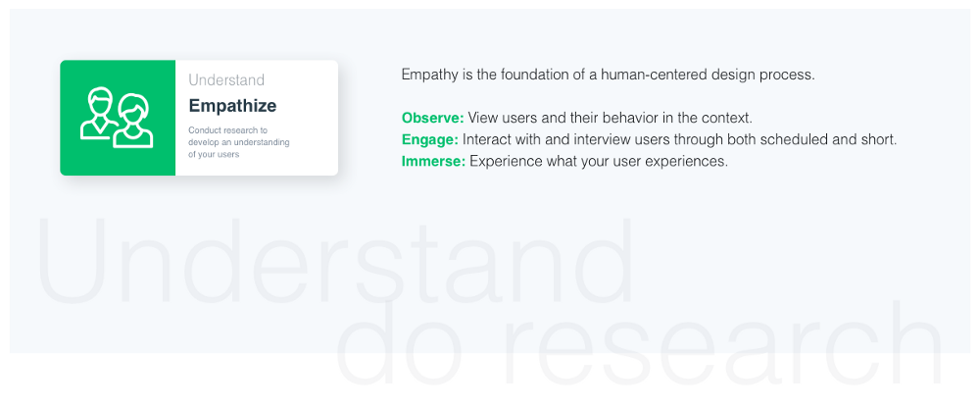The height and width of the screenshot is (409, 980).
Task: Click the left person figure in icon
Action: click(x=99, y=113)
